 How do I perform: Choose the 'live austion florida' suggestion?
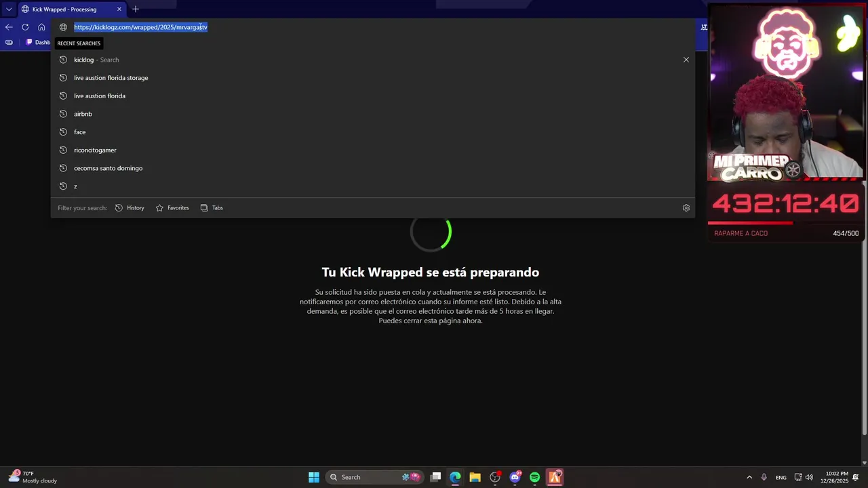[373, 96]
